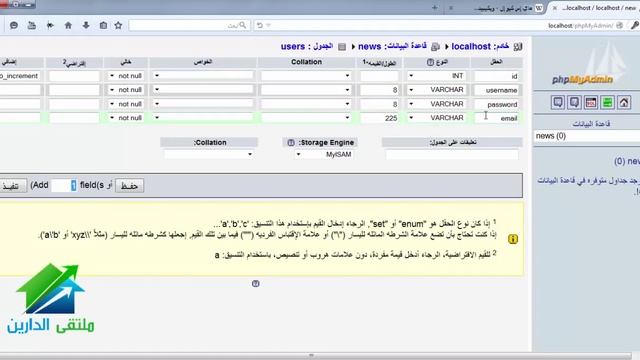Screen dimensions: 640x360
Task: Open the not null dropdown in the password row
Action: (127, 104)
